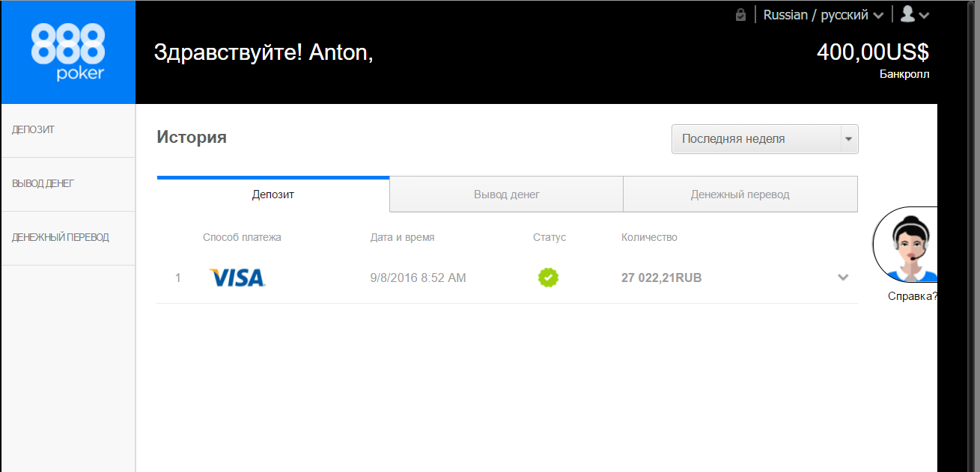Click the arrow beside the profile icon
Viewport: 980px width, 472px height.
click(924, 15)
